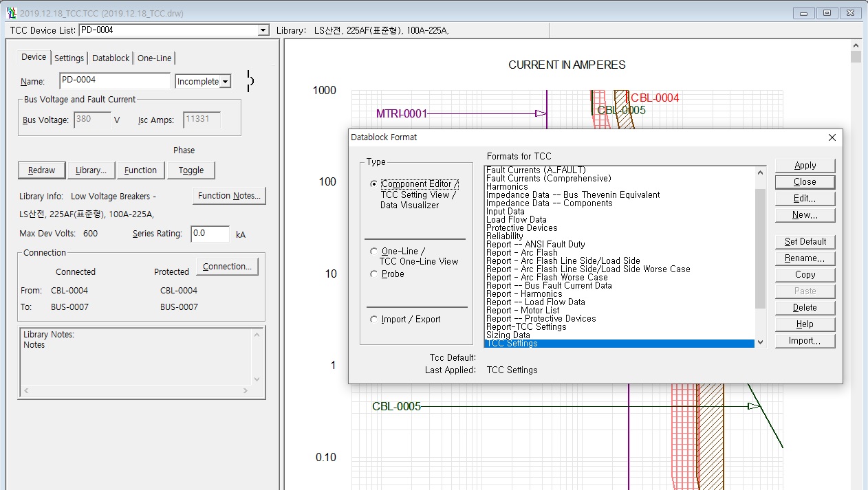
Task: Click Library Notes scroll down arrow
Action: 257,379
